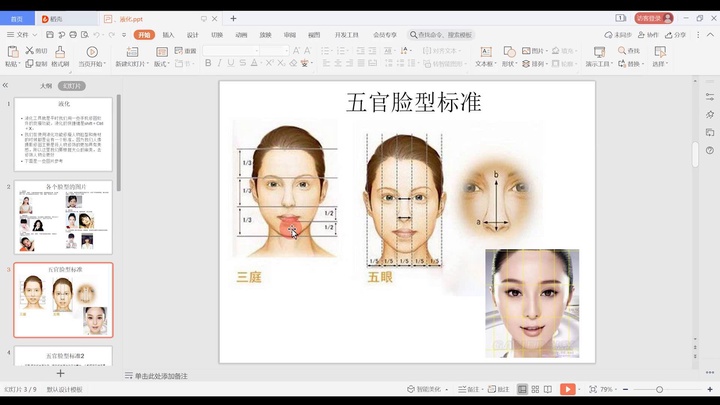Screen dimensions: 720x405
Task: Expand quick access toolbar customize arrow
Action: coord(124,35)
